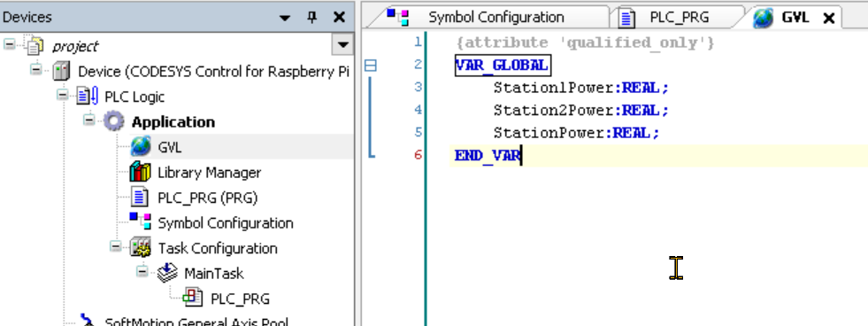The image size is (868, 326).
Task: Click the Application gear icon
Action: (x=114, y=121)
